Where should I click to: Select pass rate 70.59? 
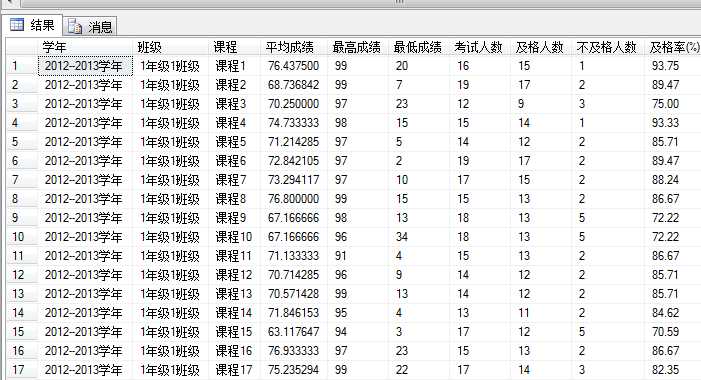click(x=673, y=332)
